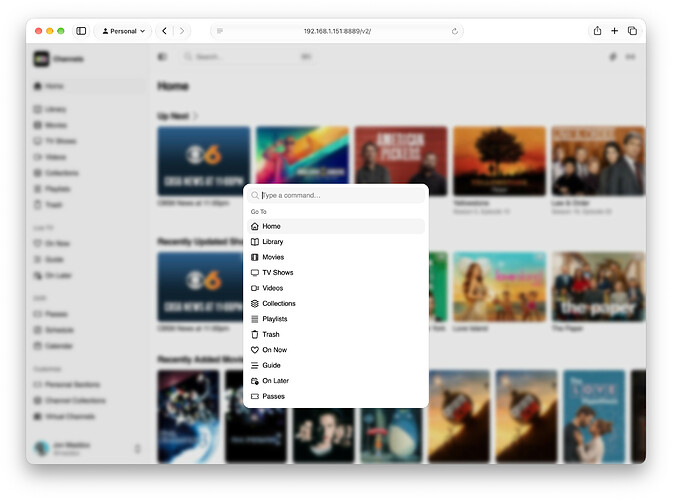
Task: Toggle the Safari sidebar button
Action: [81, 31]
